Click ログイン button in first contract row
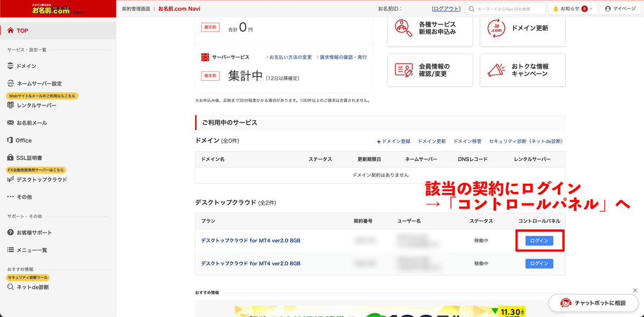 tap(539, 241)
